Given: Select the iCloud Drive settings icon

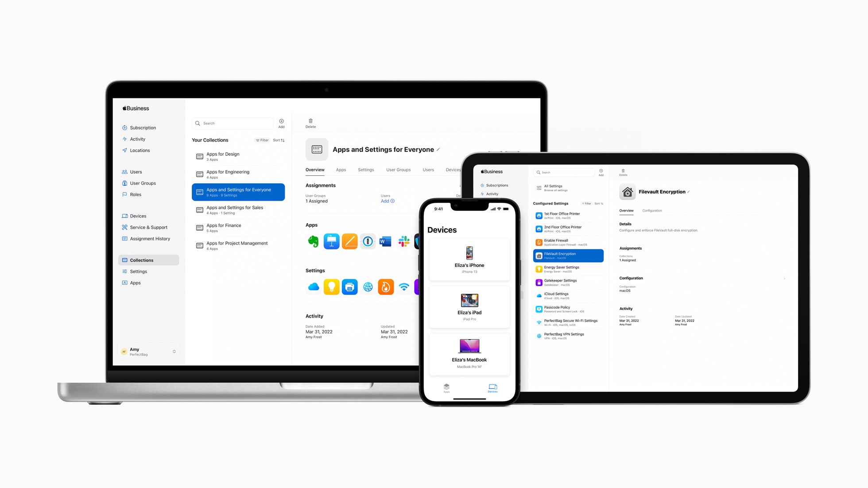Looking at the screenshot, I should (312, 287).
